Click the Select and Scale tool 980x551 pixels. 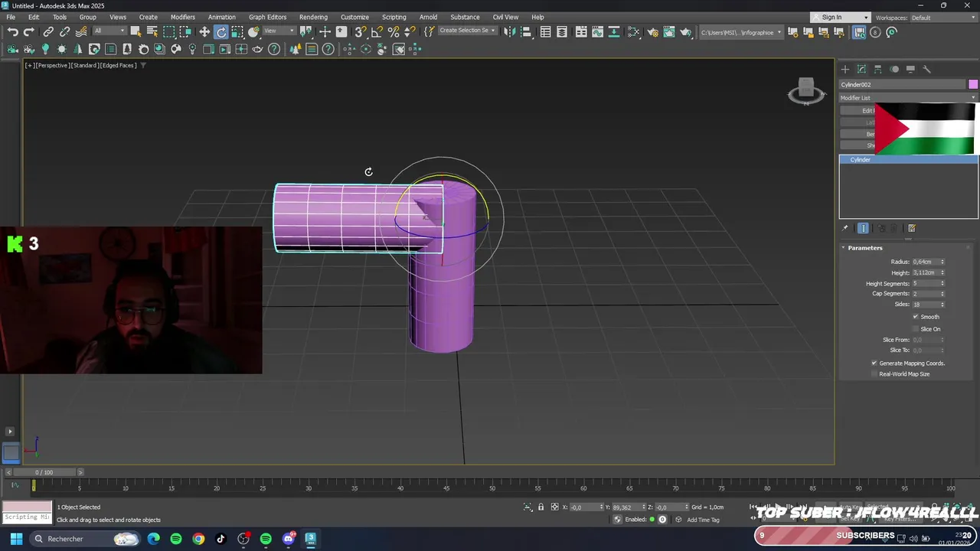click(x=237, y=31)
